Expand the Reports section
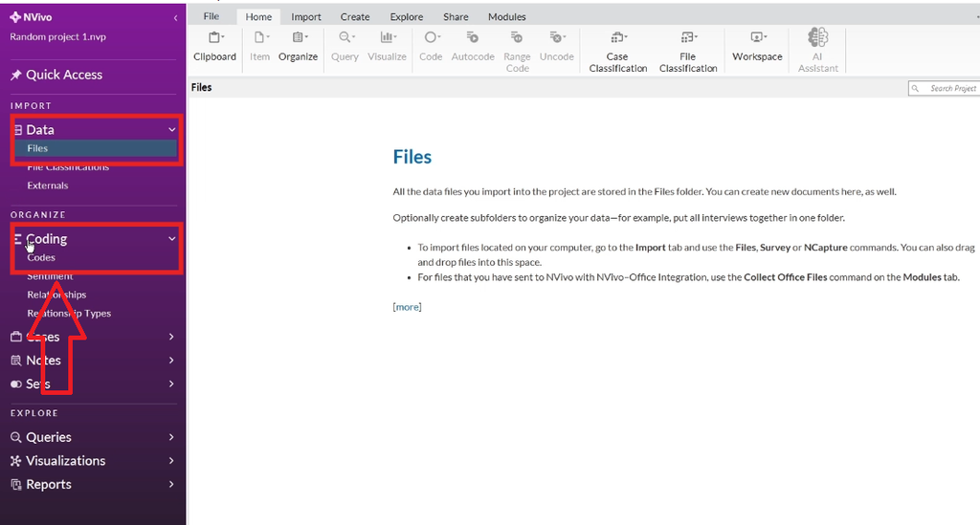This screenshot has height=525, width=980. [x=171, y=485]
